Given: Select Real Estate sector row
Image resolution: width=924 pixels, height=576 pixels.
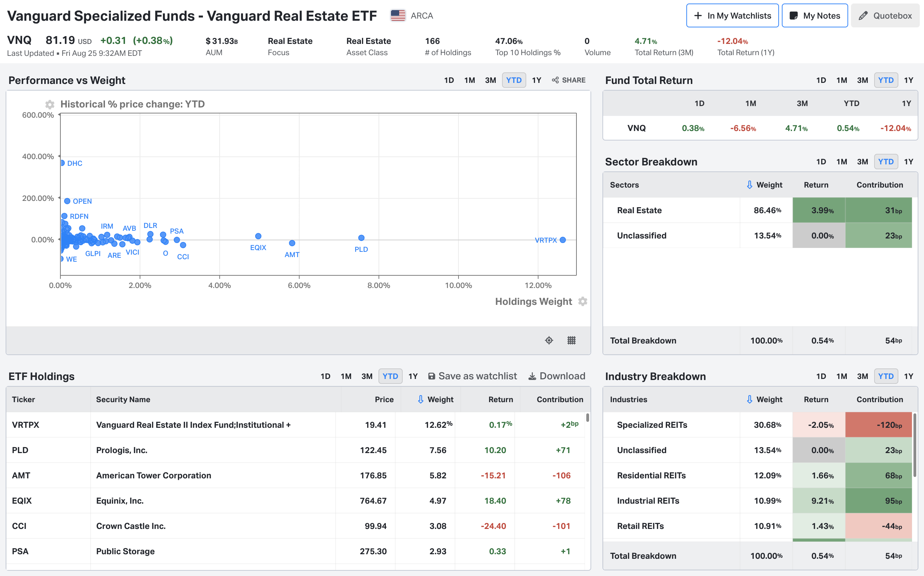Looking at the screenshot, I should click(x=758, y=210).
